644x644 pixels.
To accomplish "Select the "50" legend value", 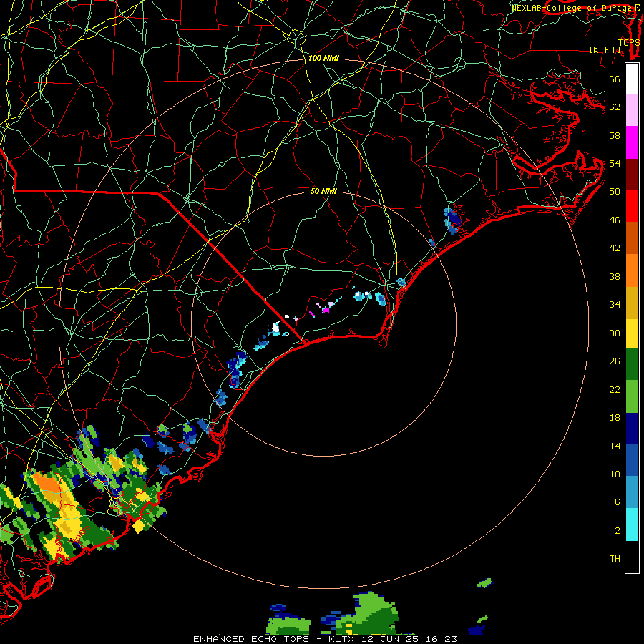I will [615, 192].
